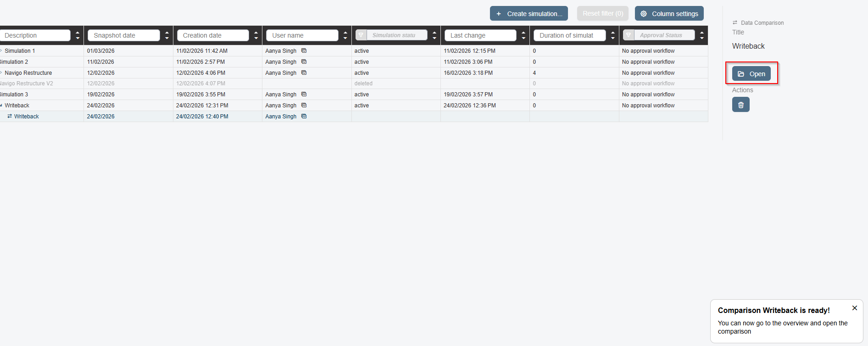
Task: Click user card icon in Simulation 1 row
Action: tap(304, 50)
